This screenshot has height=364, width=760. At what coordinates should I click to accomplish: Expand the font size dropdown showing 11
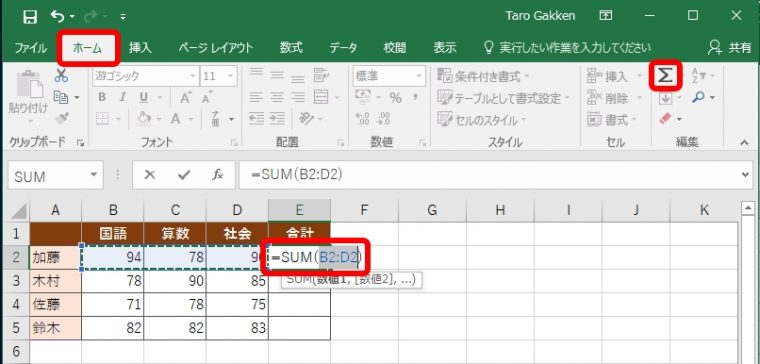[219, 76]
